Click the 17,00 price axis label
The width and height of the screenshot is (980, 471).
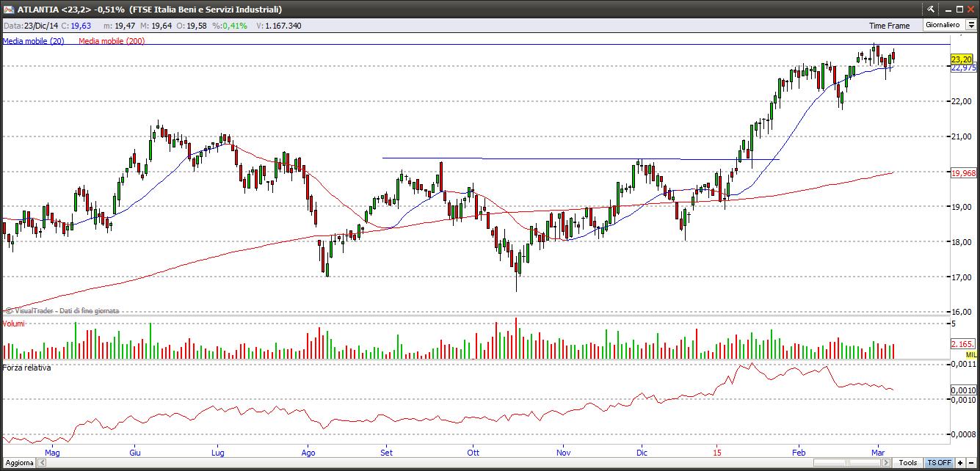pos(962,277)
